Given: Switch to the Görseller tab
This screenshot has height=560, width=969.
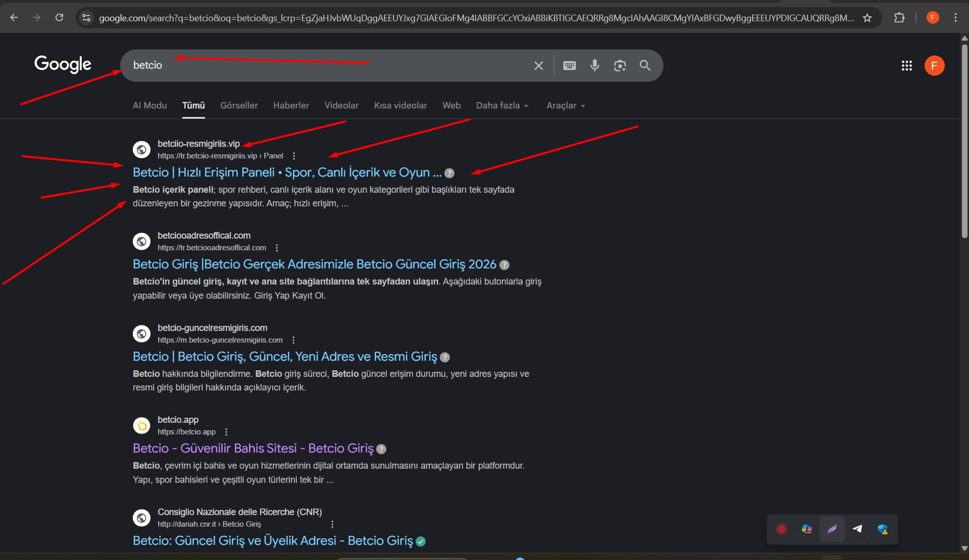Looking at the screenshot, I should coord(239,105).
